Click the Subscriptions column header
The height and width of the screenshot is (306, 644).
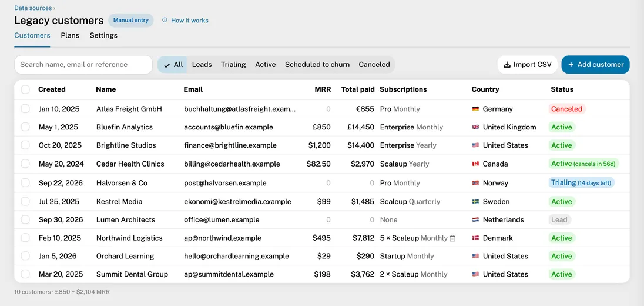[x=403, y=89]
